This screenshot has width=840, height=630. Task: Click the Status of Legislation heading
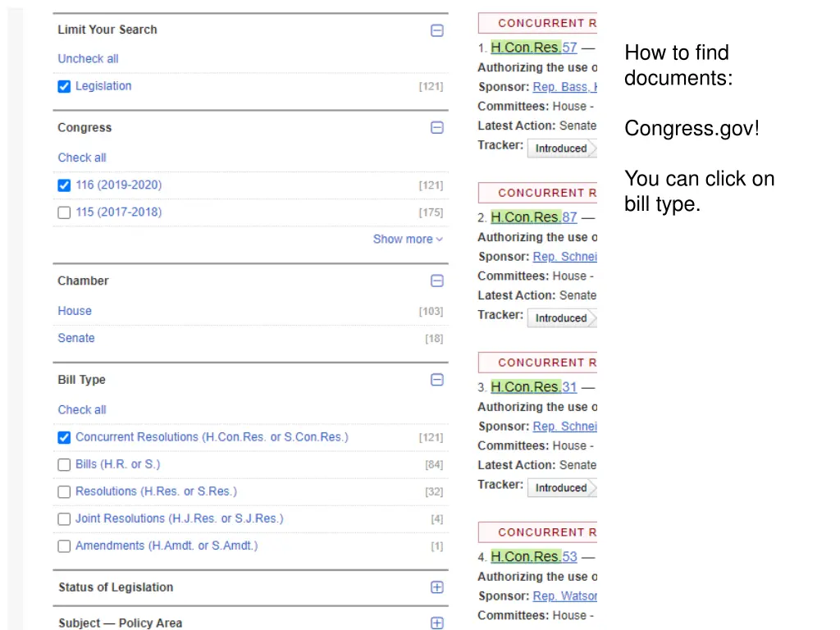tap(116, 587)
